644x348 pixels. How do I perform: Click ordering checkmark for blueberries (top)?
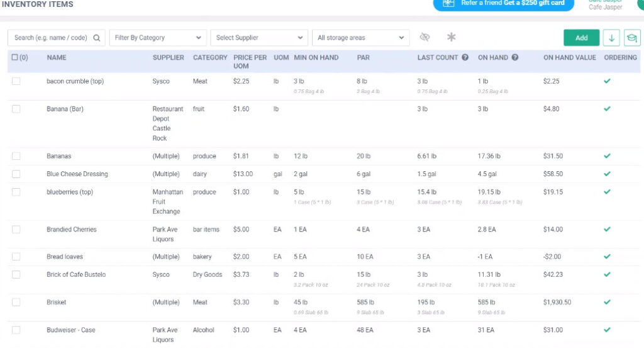point(607,192)
